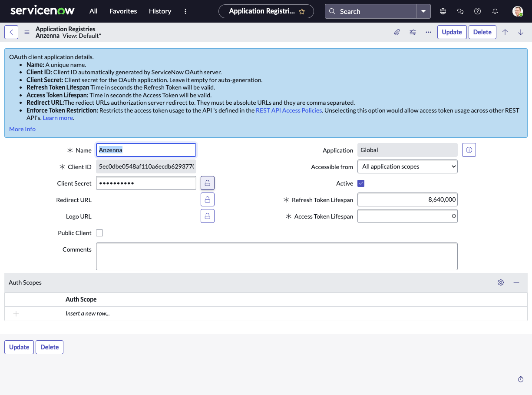Click the back arrow button
This screenshot has width=532, height=395.
click(11, 32)
